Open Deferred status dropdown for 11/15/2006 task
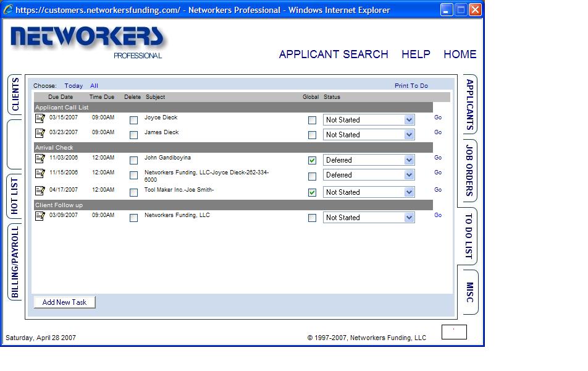 click(369, 174)
